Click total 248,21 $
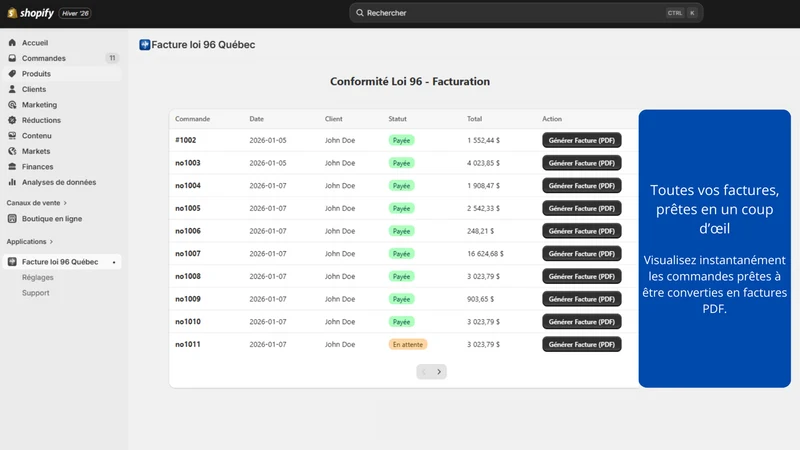The height and width of the screenshot is (450, 800). tap(481, 231)
